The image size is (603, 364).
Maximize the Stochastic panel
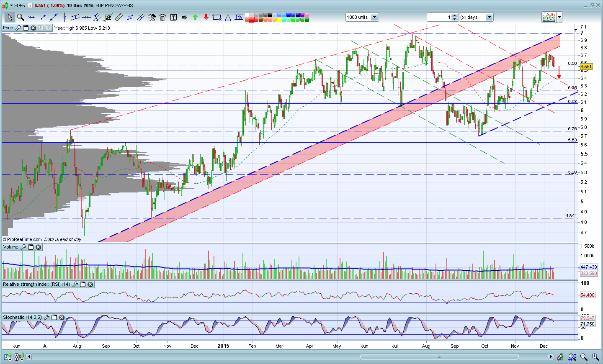click(54, 318)
